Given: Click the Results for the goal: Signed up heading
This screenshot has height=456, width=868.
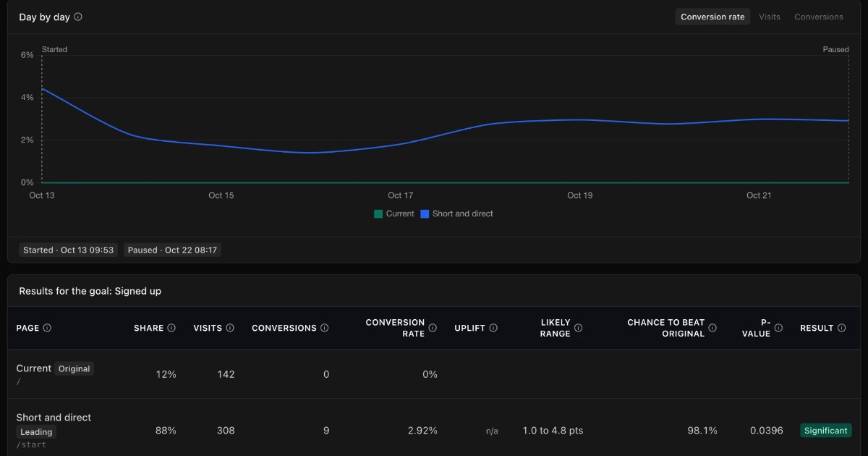Looking at the screenshot, I should pos(90,291).
